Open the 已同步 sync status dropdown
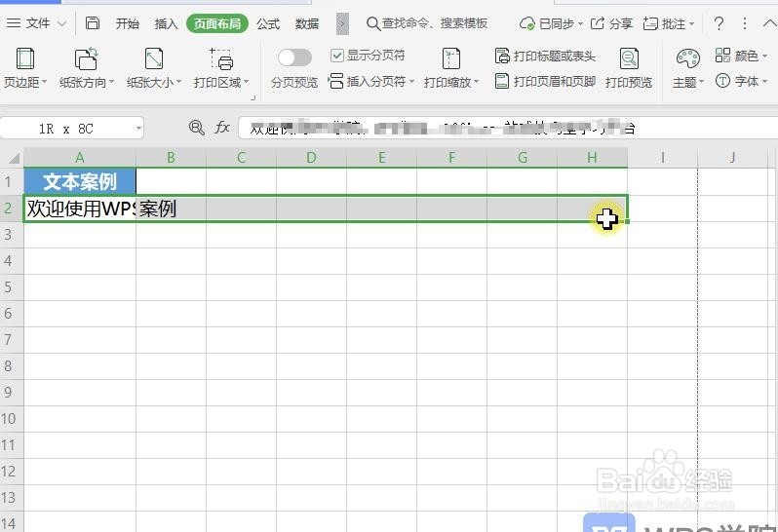 point(551,23)
